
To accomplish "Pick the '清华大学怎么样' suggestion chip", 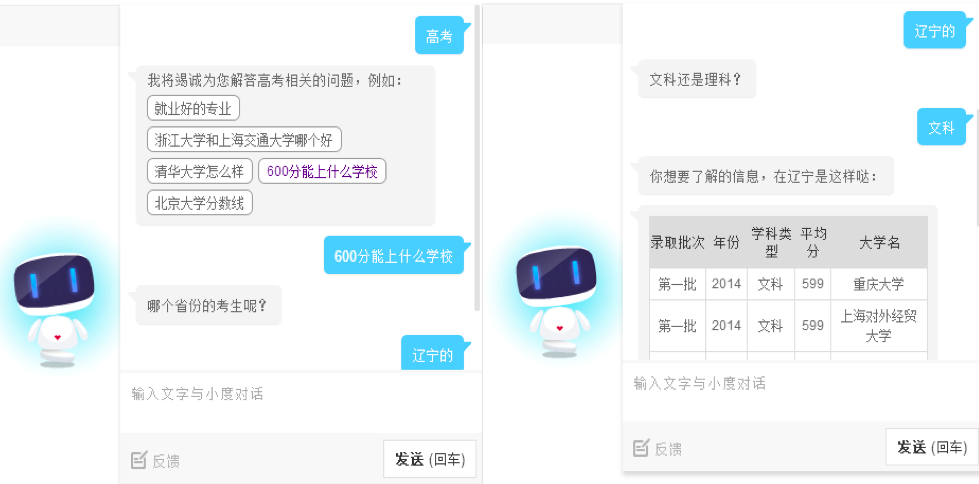I will pos(199,171).
